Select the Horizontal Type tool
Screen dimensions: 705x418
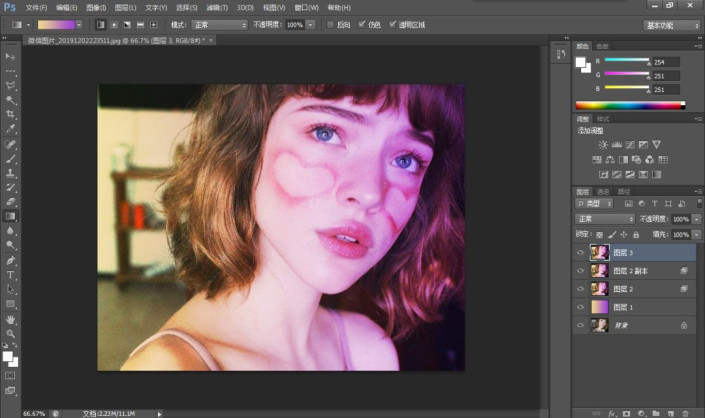[10, 275]
